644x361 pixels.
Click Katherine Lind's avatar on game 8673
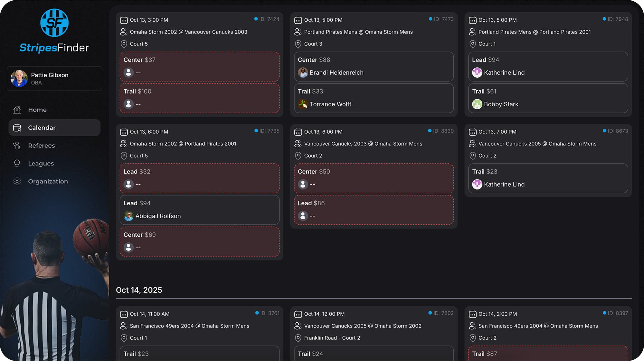pos(477,184)
